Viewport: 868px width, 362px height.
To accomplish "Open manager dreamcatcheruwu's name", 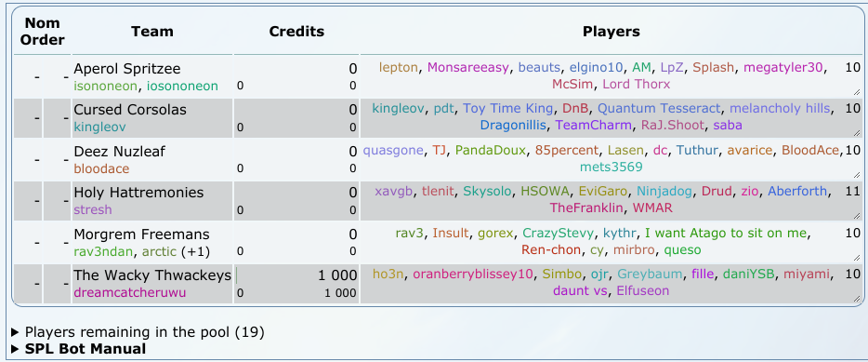I will [130, 292].
